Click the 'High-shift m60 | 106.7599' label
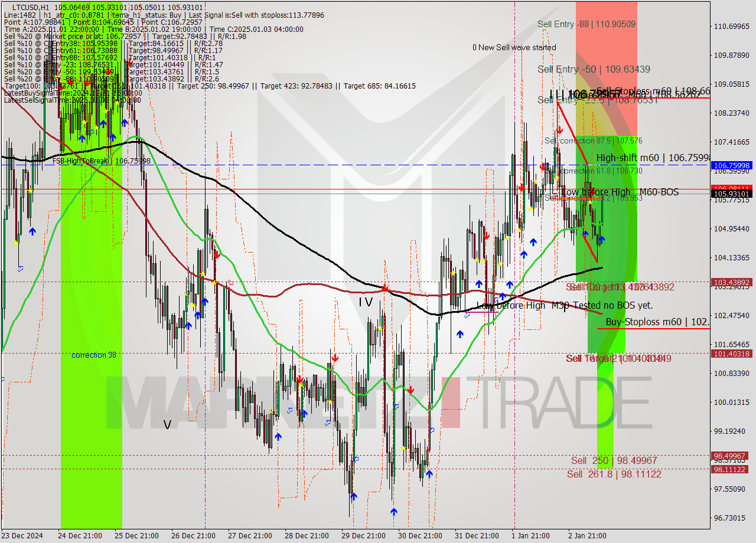The width and height of the screenshot is (756, 543). (653, 158)
